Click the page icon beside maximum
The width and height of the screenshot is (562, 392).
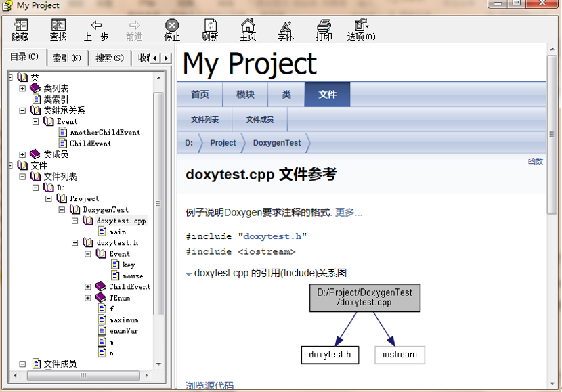tap(102, 320)
